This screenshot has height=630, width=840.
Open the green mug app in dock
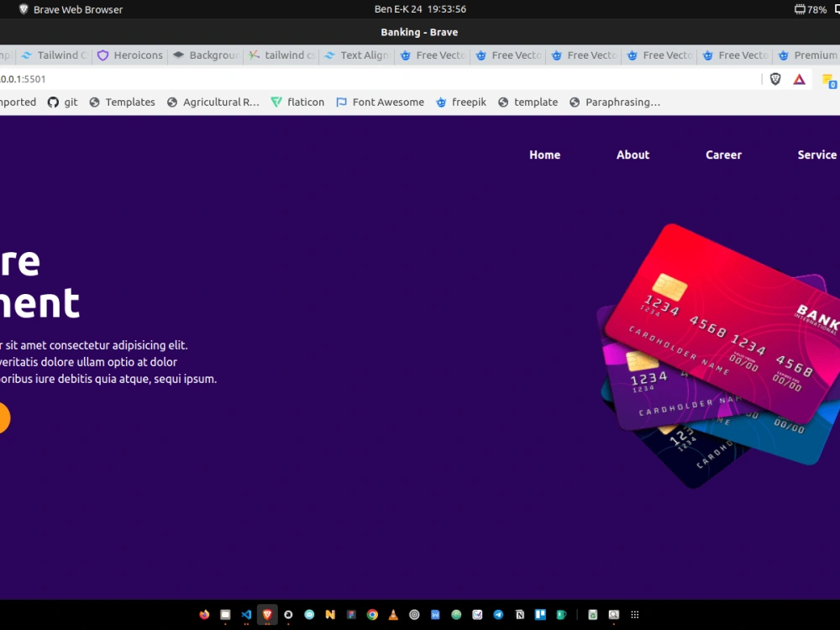(x=561, y=615)
